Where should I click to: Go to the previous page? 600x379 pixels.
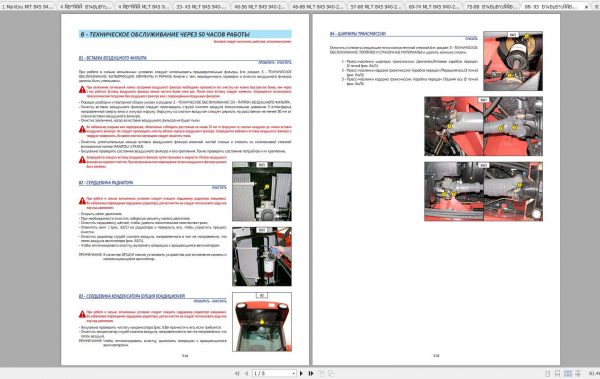pos(246,373)
